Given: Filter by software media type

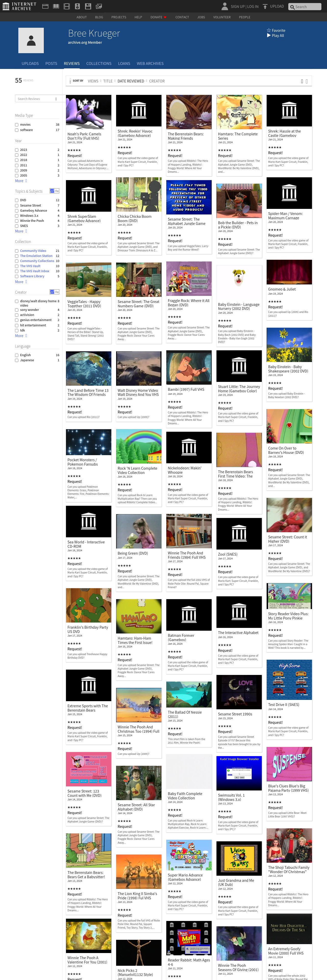Looking at the screenshot, I should click(x=17, y=130).
